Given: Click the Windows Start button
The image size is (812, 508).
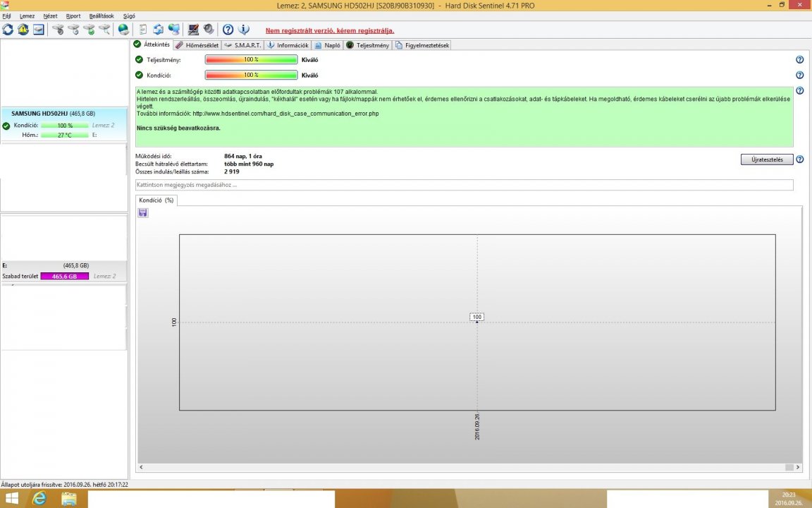Looking at the screenshot, I should (11, 499).
